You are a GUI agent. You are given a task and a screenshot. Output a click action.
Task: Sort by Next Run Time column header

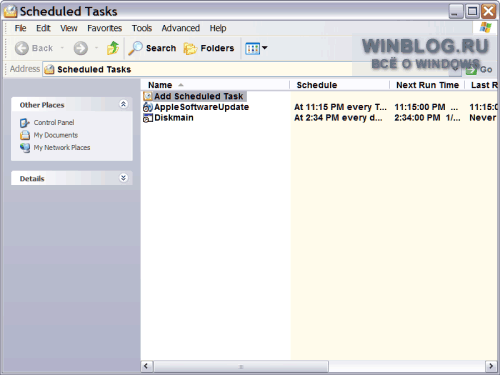(427, 85)
